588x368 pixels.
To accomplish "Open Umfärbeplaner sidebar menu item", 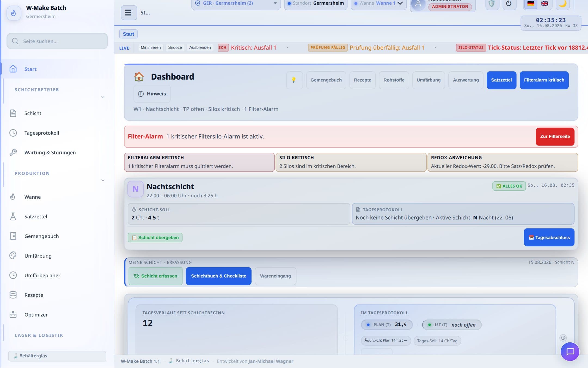I will 57,275.
